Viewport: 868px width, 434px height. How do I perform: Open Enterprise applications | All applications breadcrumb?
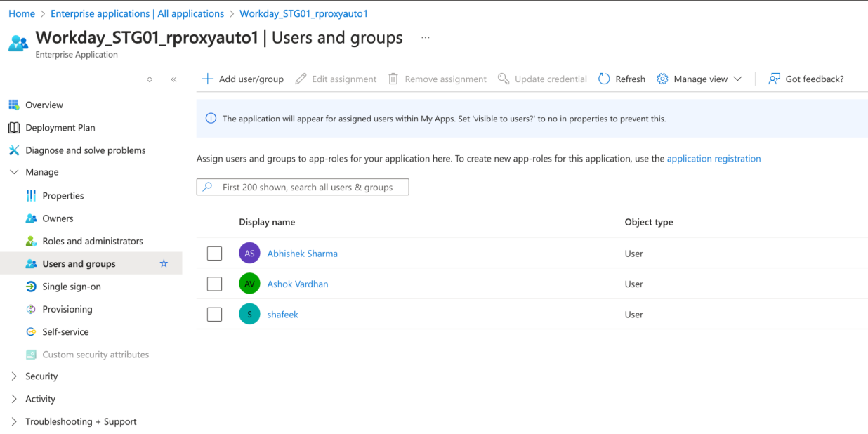138,13
